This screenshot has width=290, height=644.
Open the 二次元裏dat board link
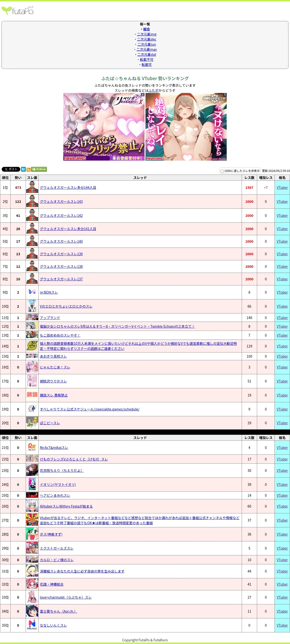(147, 55)
